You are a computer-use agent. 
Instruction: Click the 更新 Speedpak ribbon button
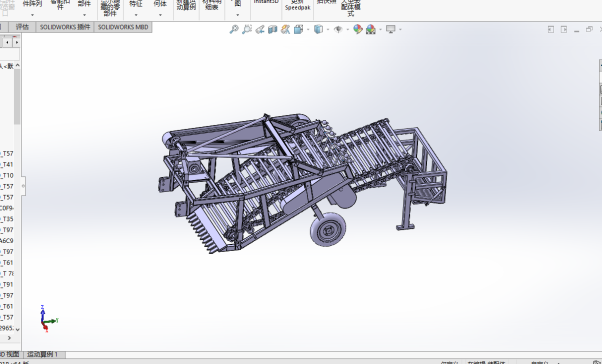click(298, 5)
